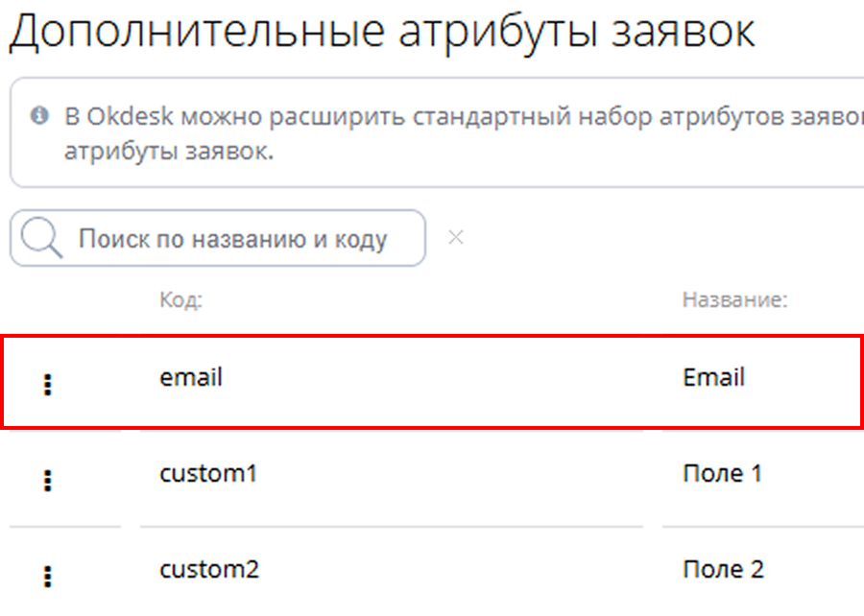Clear the search with the X icon

[x=456, y=237]
